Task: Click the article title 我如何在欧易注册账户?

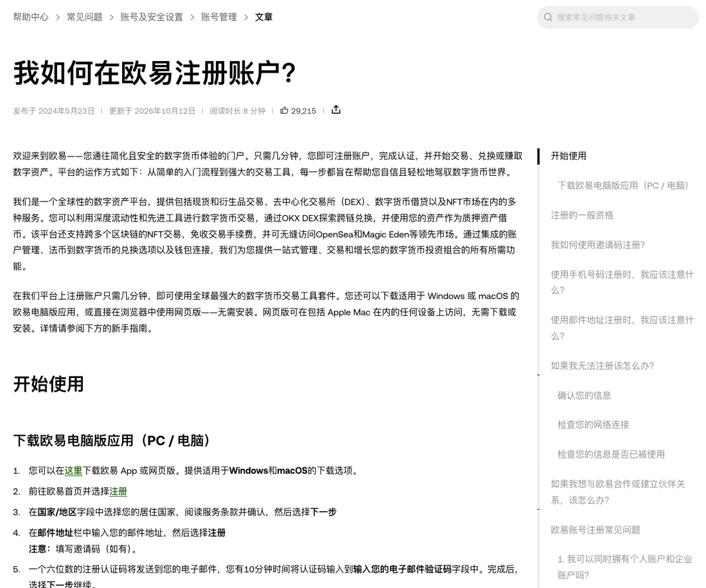Action: (x=154, y=73)
